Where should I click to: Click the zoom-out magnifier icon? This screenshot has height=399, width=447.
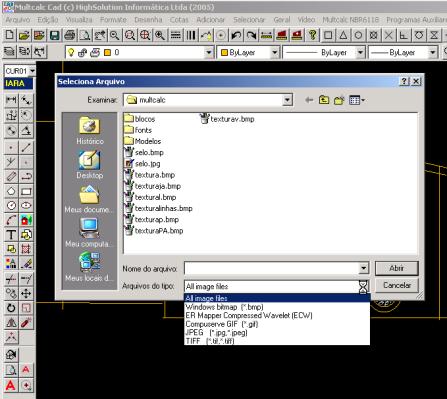click(x=115, y=35)
